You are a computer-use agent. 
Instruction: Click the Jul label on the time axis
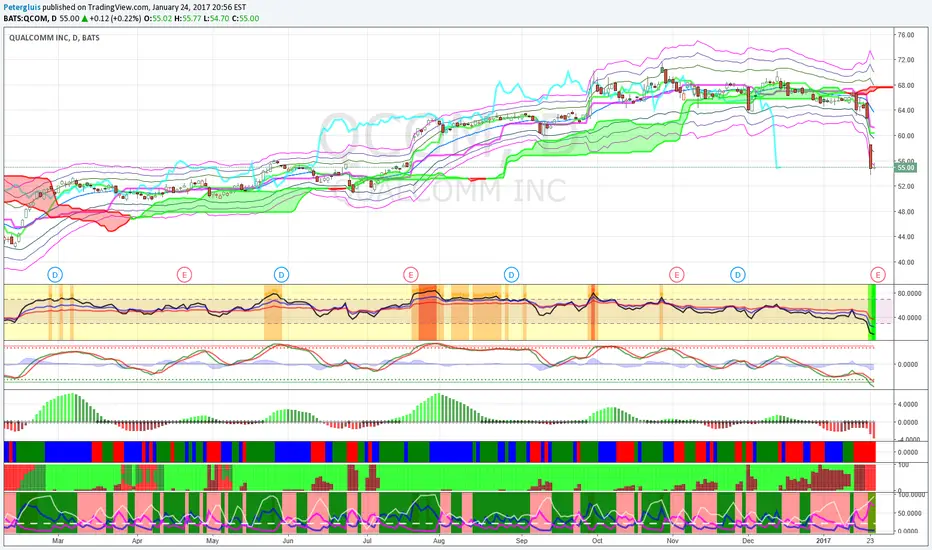(x=367, y=541)
